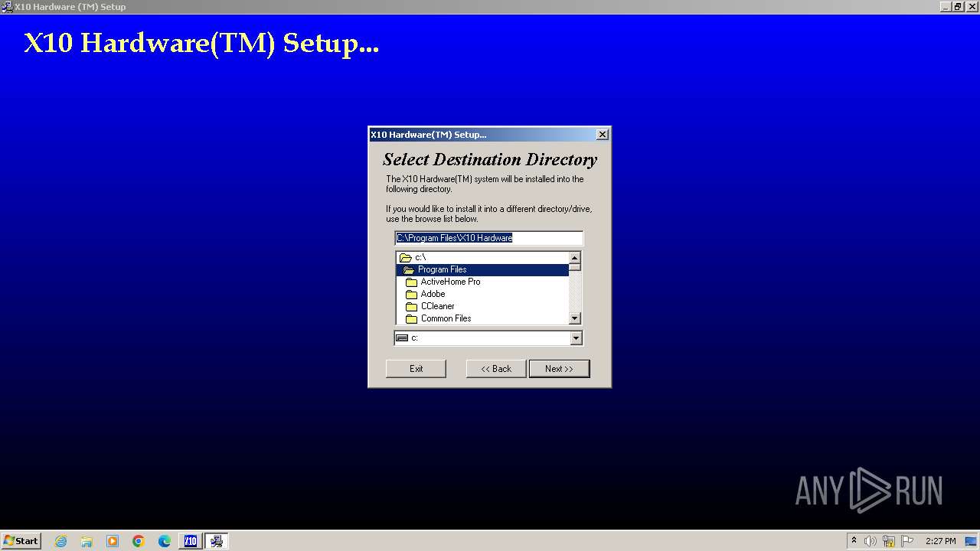Open the c: drive dropdown

click(x=576, y=338)
